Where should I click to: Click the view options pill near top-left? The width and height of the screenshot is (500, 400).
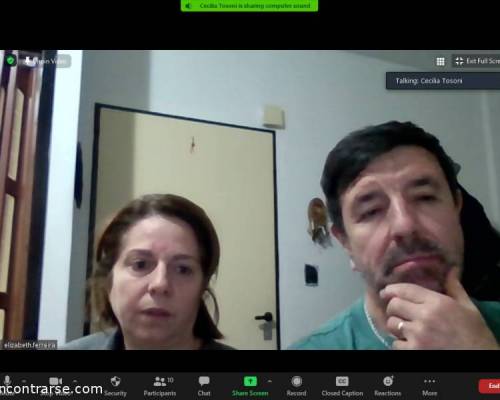[45, 61]
